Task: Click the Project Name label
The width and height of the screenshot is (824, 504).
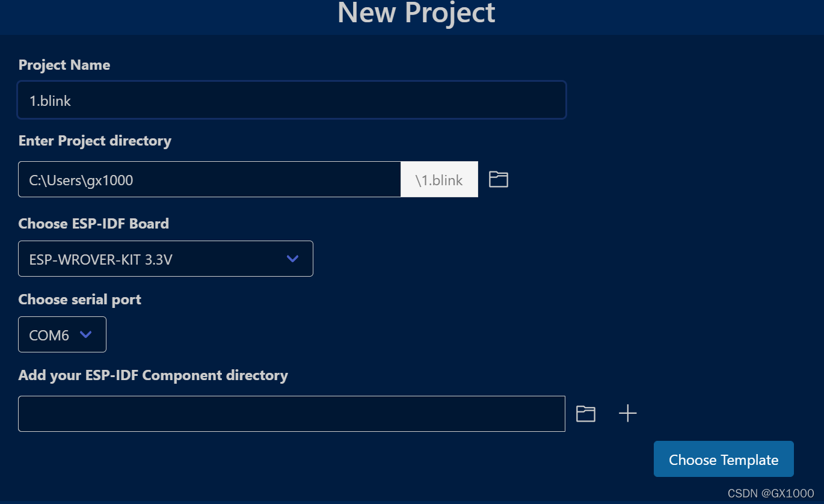Action: [64, 65]
